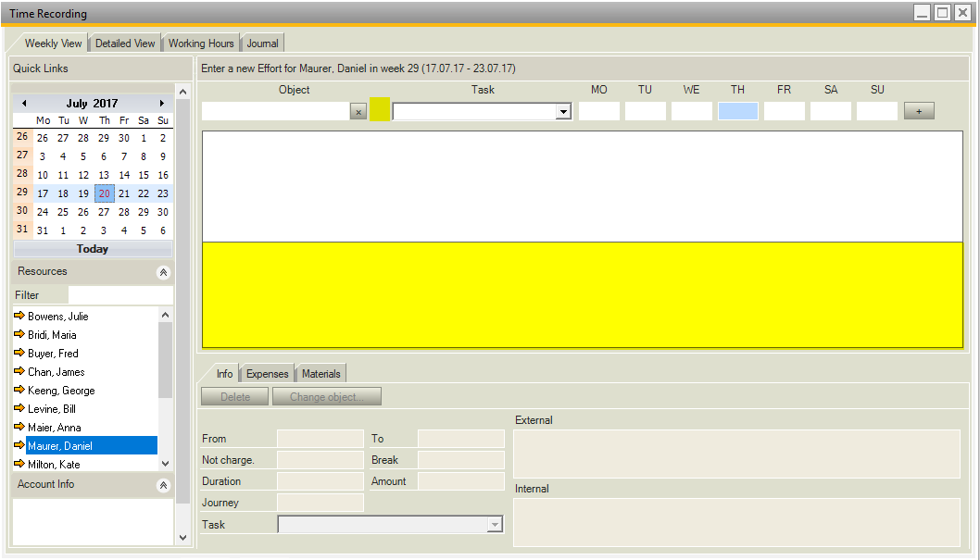The height and width of the screenshot is (560, 980).
Task: Click arrow icon beside Chan, James
Action: (19, 371)
